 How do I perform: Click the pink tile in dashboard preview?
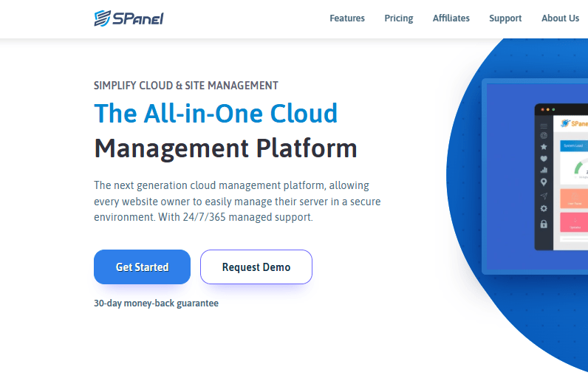(574, 222)
